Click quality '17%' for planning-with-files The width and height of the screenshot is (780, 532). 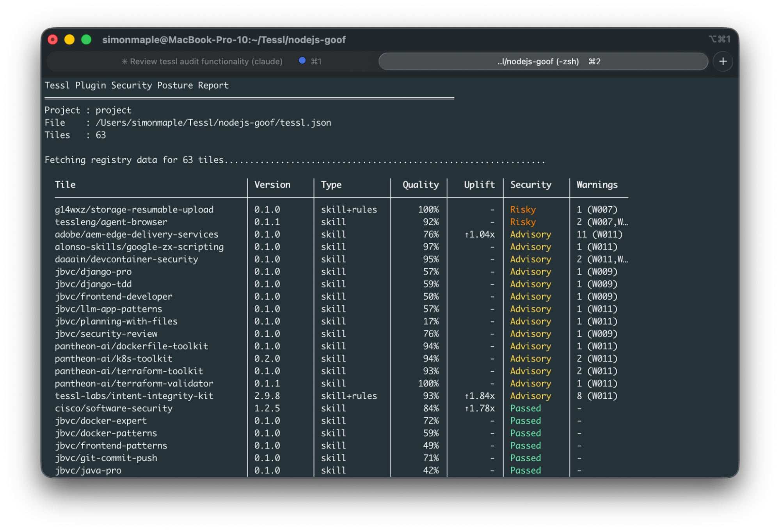pos(431,322)
